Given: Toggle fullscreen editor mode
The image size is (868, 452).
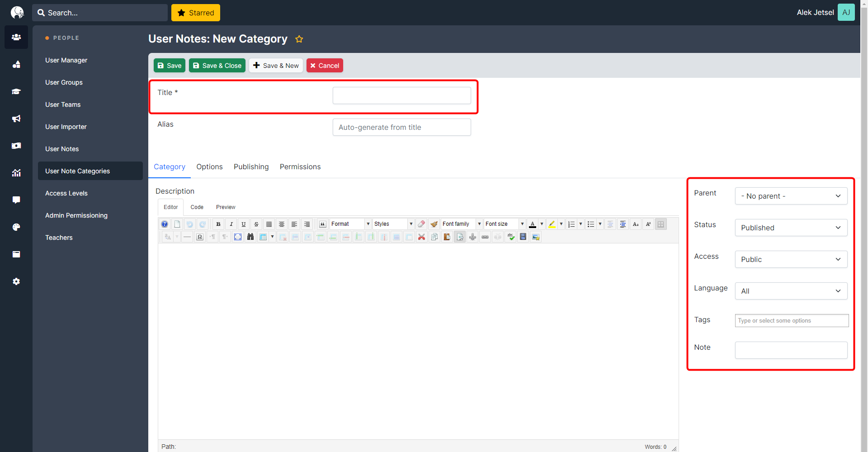Looking at the screenshot, I should 238,237.
